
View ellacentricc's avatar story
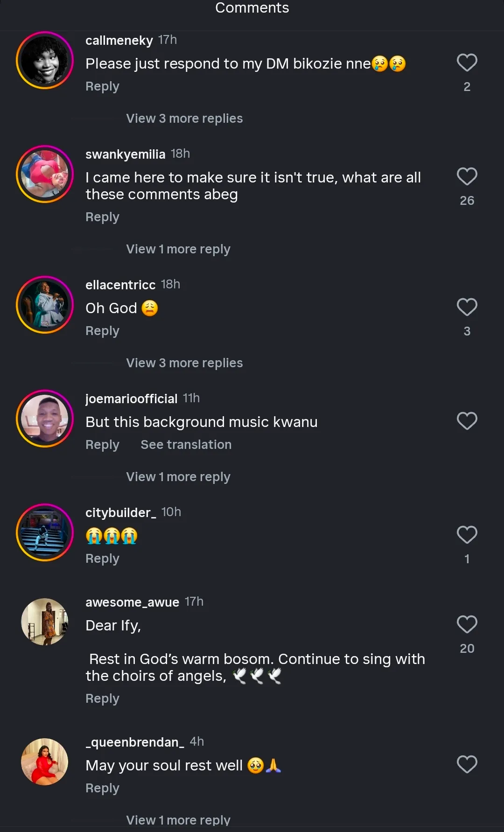tap(45, 305)
